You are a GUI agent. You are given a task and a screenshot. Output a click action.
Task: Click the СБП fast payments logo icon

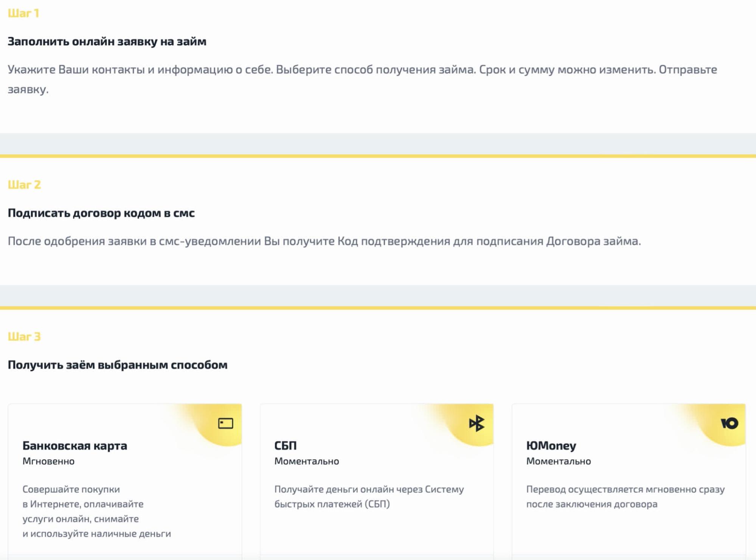pos(477,423)
